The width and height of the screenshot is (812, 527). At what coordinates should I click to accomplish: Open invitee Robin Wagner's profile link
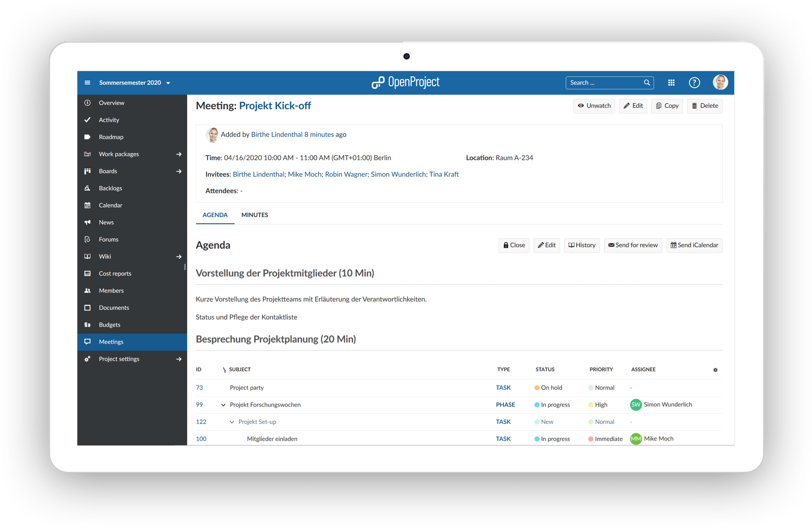click(x=346, y=174)
